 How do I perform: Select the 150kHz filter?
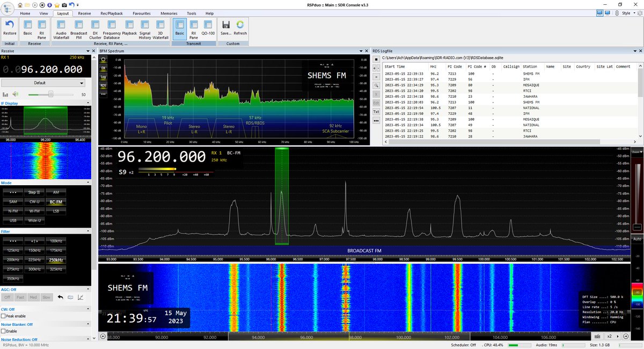click(x=34, y=250)
